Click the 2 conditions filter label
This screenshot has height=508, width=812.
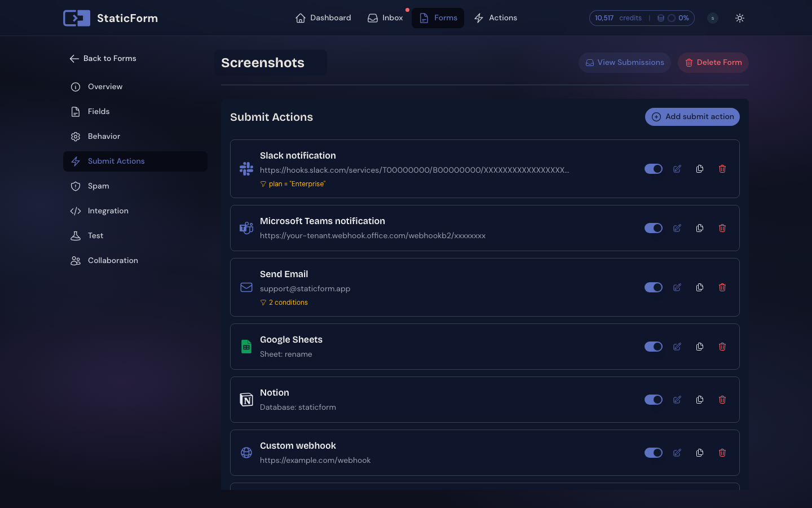point(284,303)
